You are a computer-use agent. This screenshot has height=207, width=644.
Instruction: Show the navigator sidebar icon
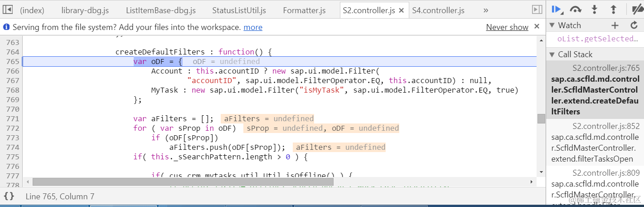coord(8,9)
